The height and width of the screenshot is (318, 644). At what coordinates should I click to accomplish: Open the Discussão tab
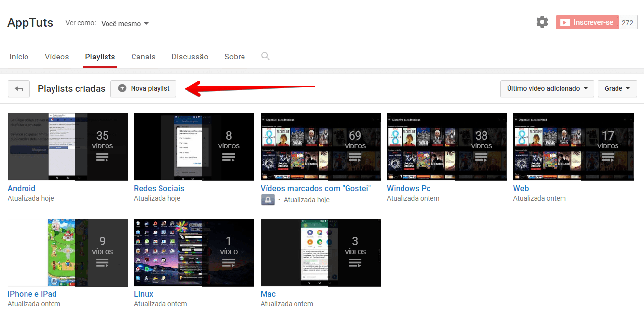190,57
